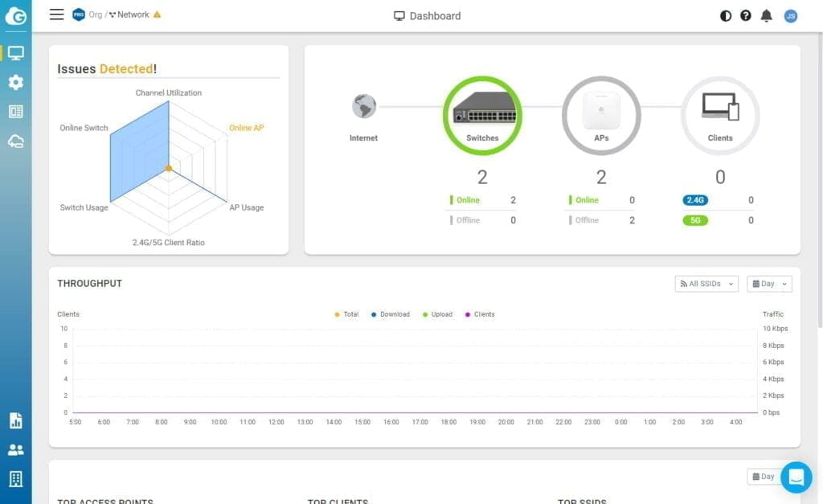823x504 pixels.
Task: Open the users sidebar icon
Action: [15, 450]
